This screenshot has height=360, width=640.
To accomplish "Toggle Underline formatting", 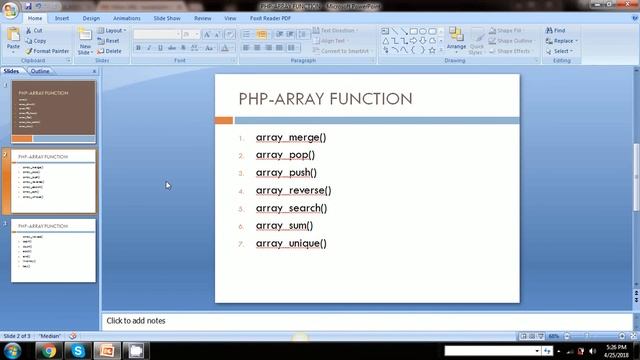I will point(160,48).
